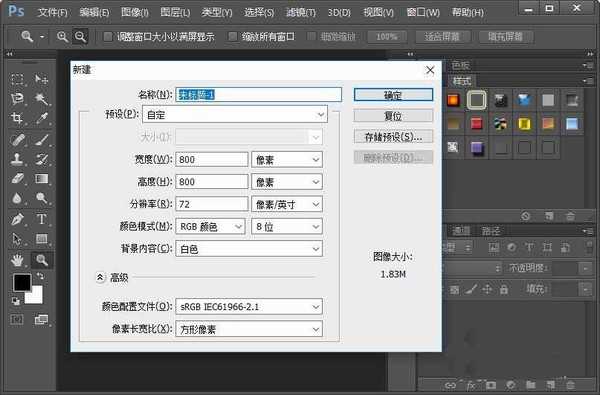
Task: Open the bit depth dropdown 8 位
Action: 287,227
